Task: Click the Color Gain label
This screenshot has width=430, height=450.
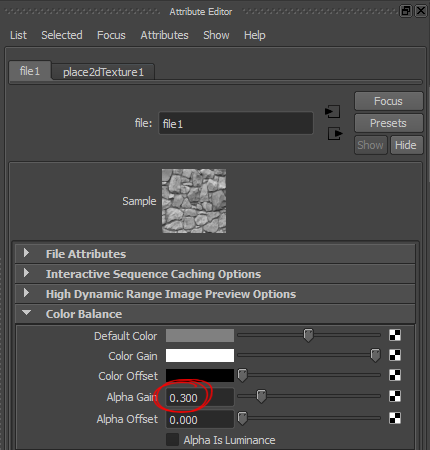Action: click(x=133, y=356)
